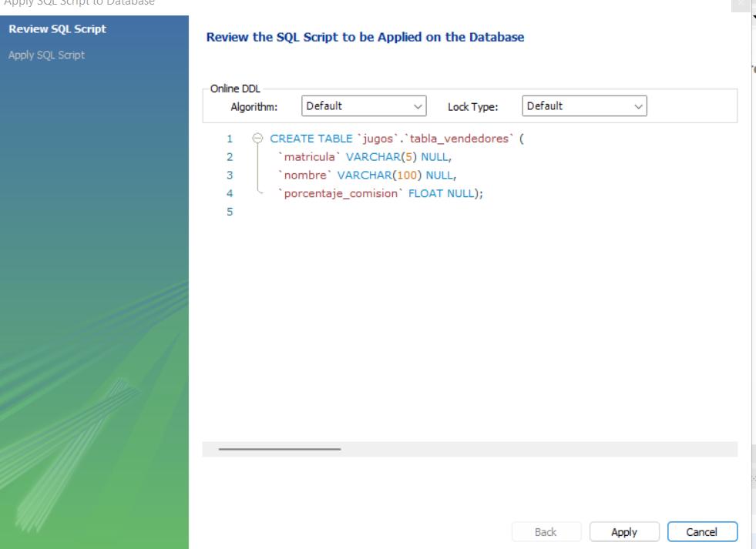Select the Review SQL Script step

(57, 29)
